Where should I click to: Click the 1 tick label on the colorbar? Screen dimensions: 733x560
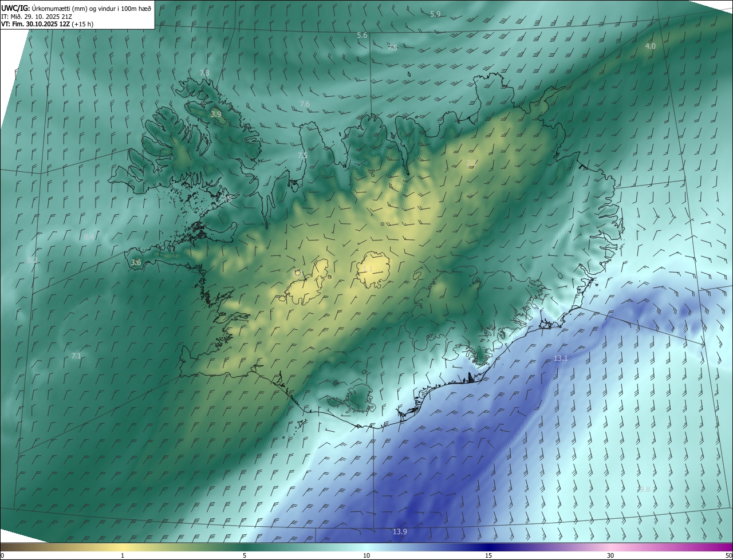[123, 556]
